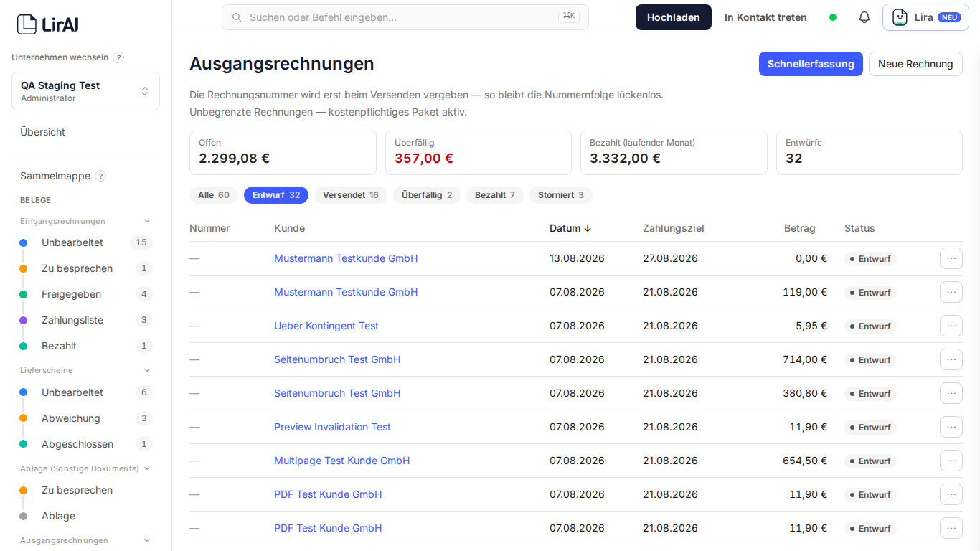
Task: Click the Offen 2.299,08 € card
Action: pos(283,153)
